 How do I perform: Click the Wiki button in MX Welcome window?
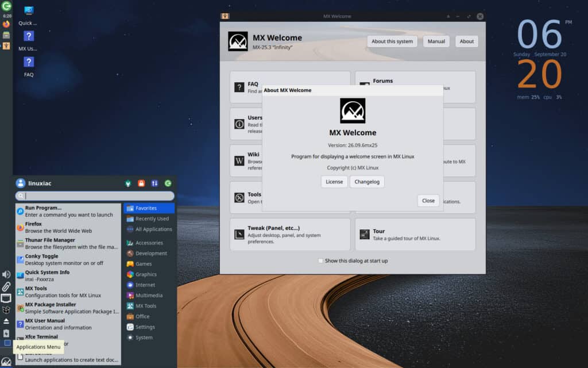pos(246,161)
